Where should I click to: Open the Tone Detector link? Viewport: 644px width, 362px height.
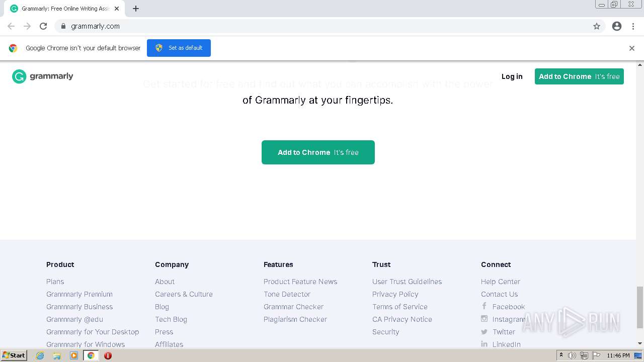pos(287,294)
